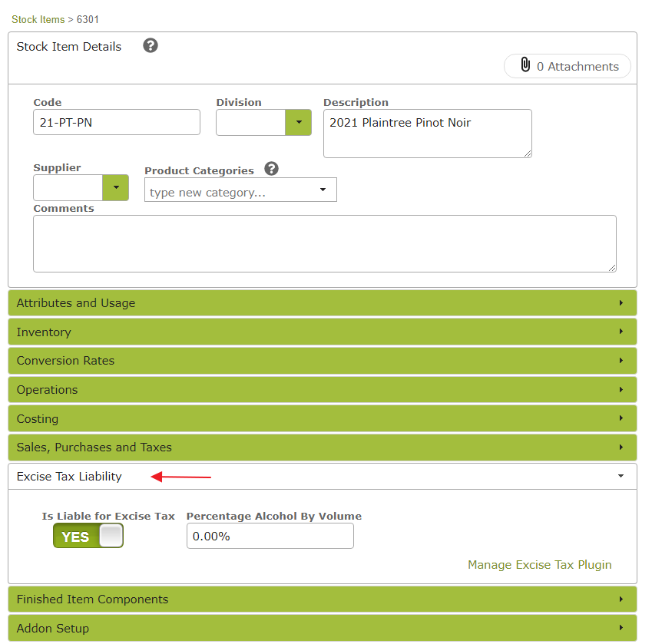Expand the Conversion Rates section
Viewport: 652px width, 644px height.
pyautogui.click(x=323, y=361)
